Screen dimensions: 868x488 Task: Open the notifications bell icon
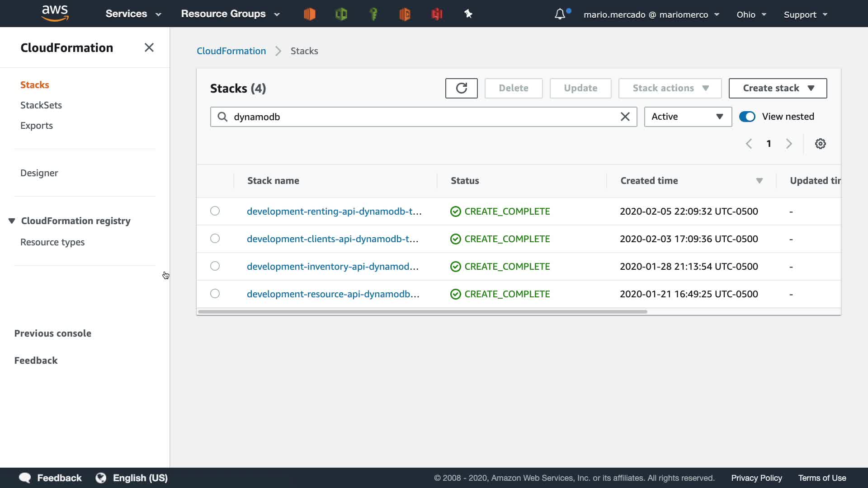coord(560,14)
